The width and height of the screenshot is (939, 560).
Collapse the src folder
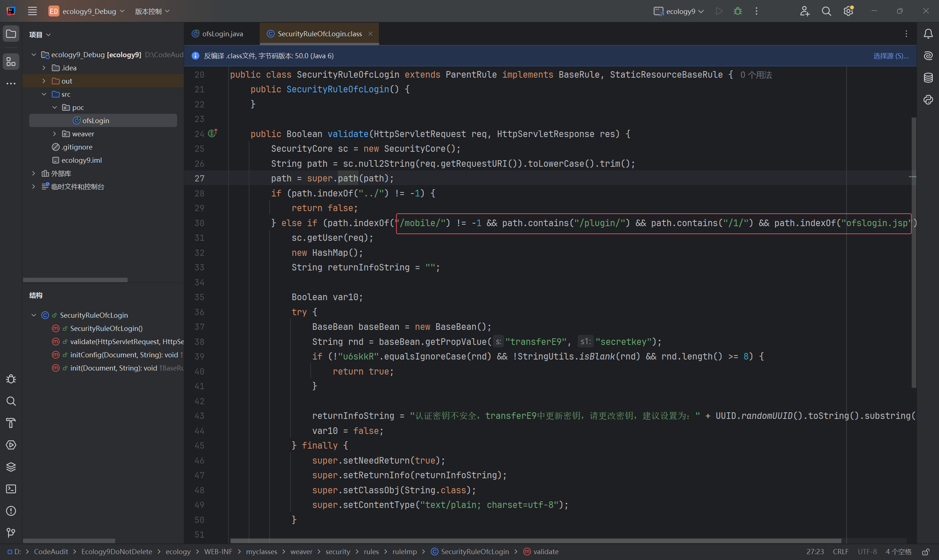pos(44,94)
